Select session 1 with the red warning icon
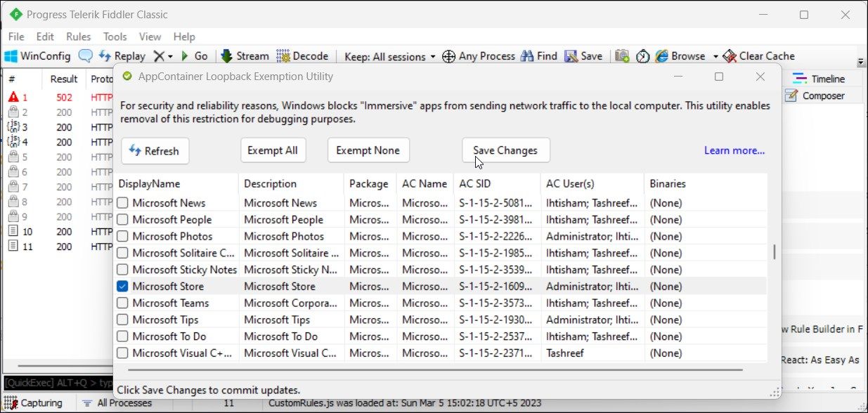 [13, 98]
